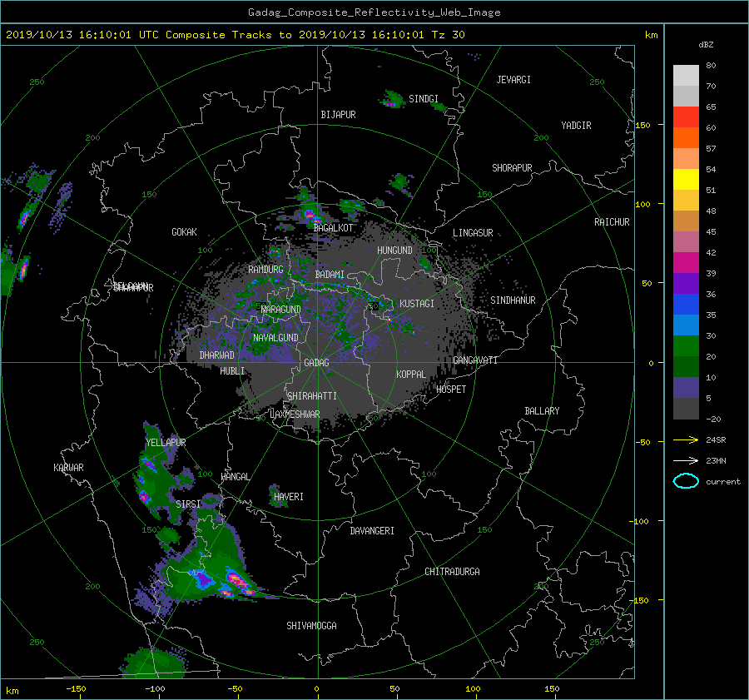The height and width of the screenshot is (700, 749).
Task: Click the 23MN white arrow legend icon
Action: [686, 460]
